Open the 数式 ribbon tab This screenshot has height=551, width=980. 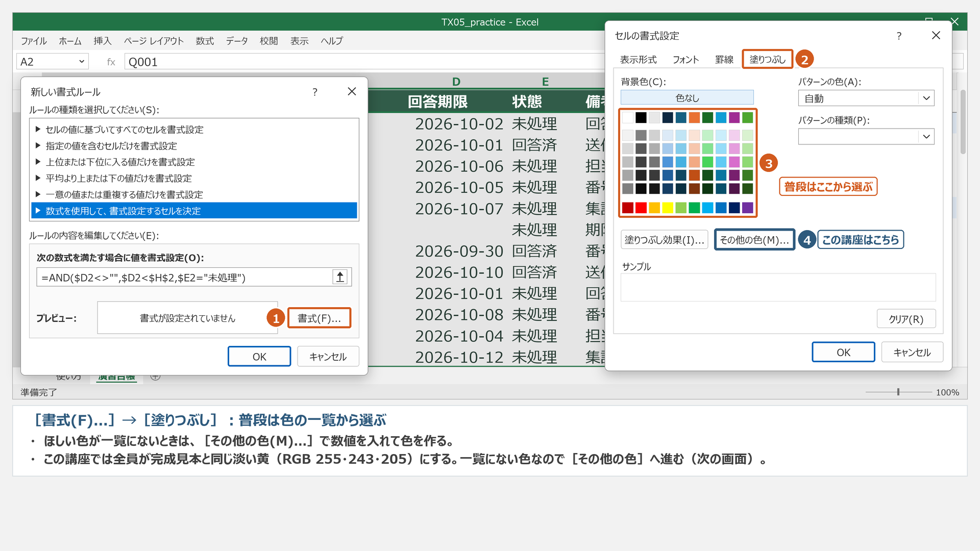click(205, 41)
